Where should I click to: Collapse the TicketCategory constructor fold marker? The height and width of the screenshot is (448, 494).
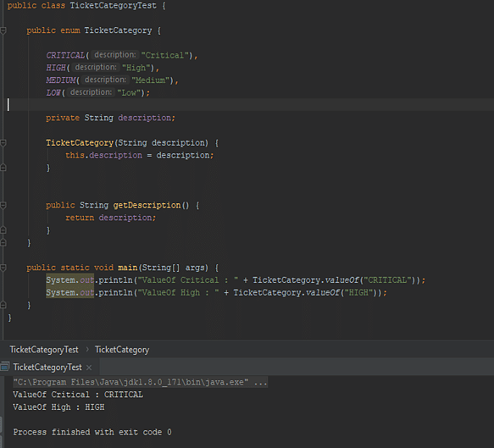(3, 143)
